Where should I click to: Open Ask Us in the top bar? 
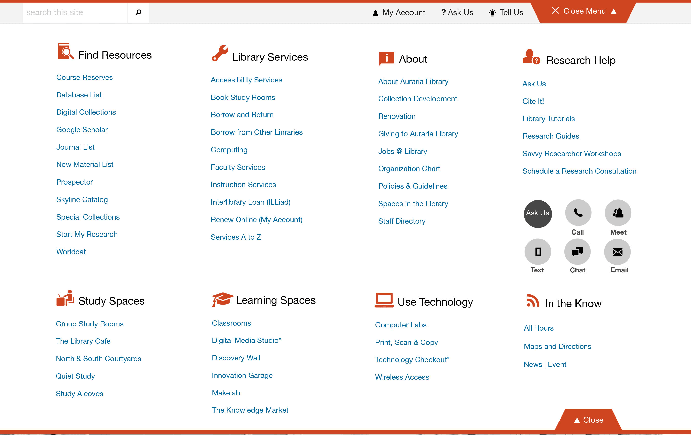(x=456, y=13)
